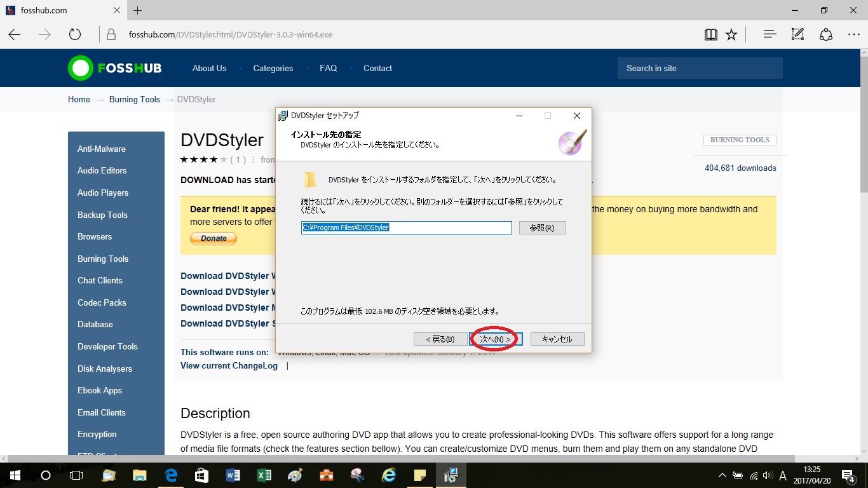The width and height of the screenshot is (868, 488).
Task: Open the Make a Web Note icon
Action: 797,34
